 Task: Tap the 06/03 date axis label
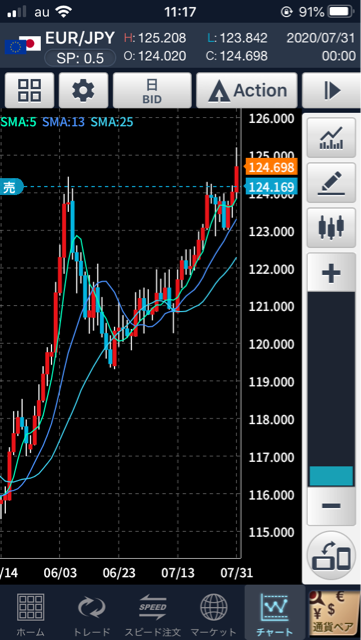[59, 572]
